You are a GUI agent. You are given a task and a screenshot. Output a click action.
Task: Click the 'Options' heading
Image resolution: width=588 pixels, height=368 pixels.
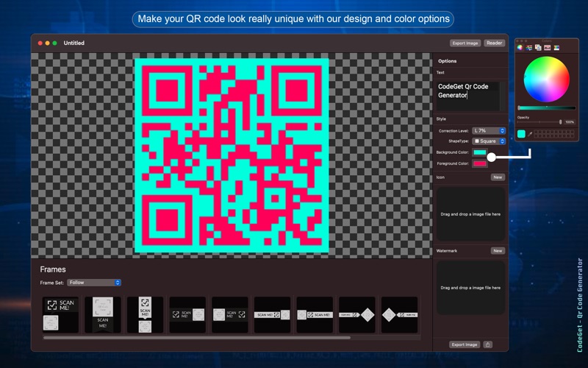tap(447, 61)
